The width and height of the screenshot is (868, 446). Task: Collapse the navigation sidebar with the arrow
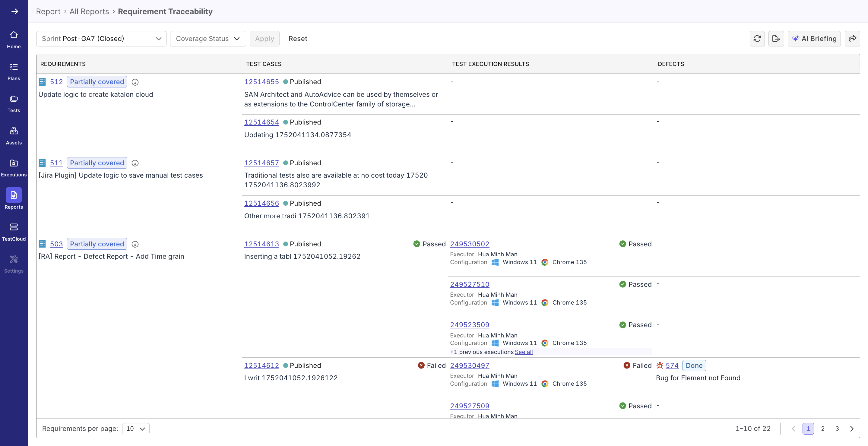click(14, 11)
